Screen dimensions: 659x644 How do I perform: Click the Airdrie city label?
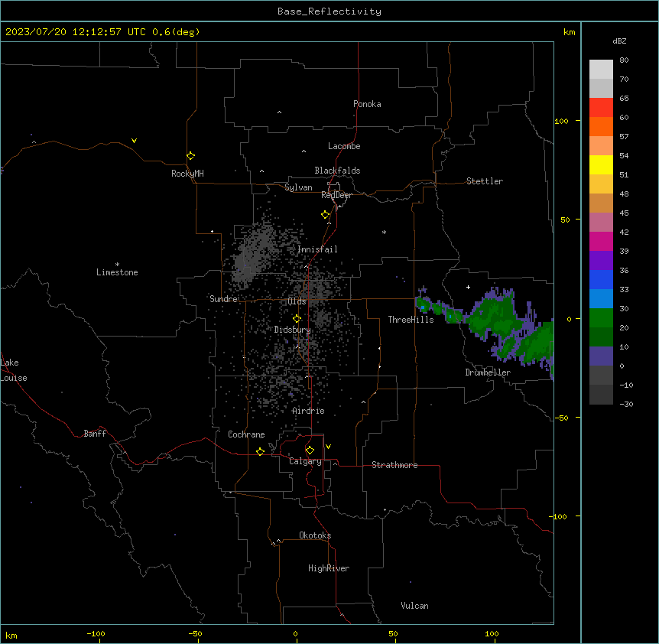pyautogui.click(x=308, y=411)
